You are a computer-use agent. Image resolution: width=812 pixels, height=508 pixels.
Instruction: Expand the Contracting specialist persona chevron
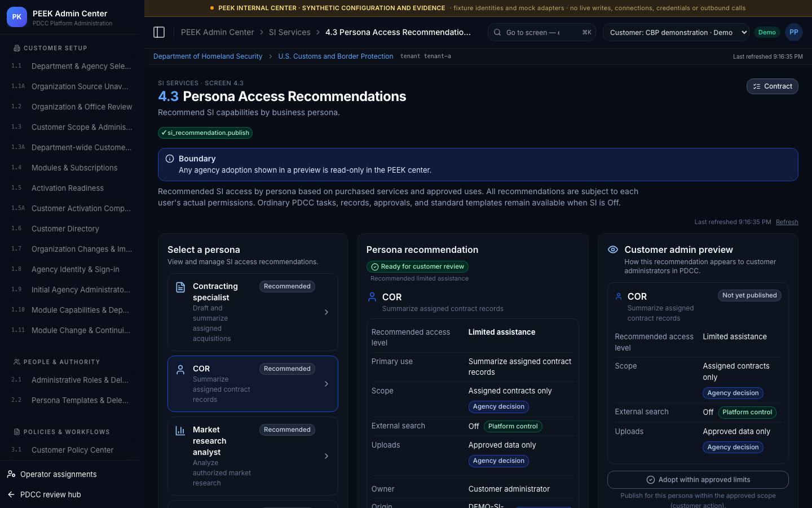(x=326, y=312)
